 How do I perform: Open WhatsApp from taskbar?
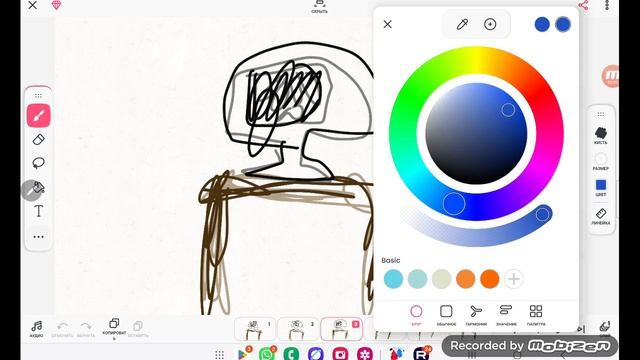pos(267,353)
